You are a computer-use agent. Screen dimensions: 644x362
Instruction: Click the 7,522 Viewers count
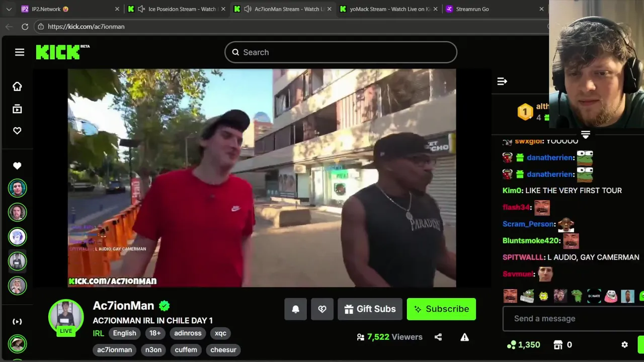pos(390,337)
